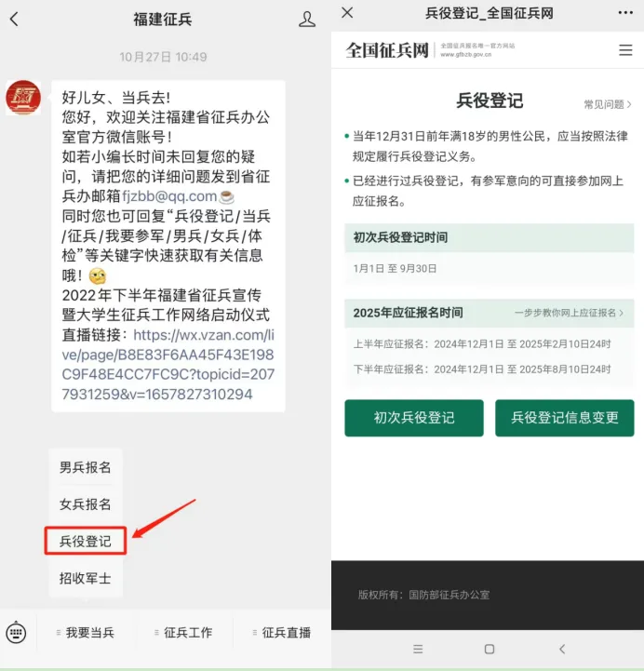644x671 pixels.
Task: Click the 兵役登记信息变更 button
Action: 564,418
